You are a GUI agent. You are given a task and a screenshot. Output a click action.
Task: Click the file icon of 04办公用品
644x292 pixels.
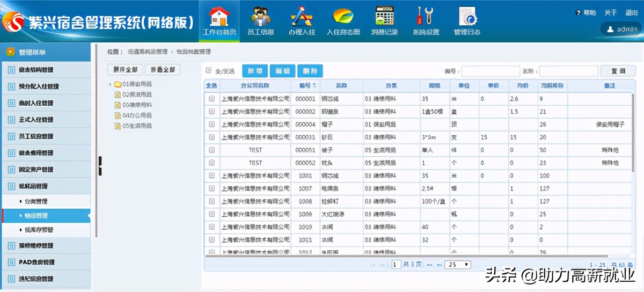[118, 115]
